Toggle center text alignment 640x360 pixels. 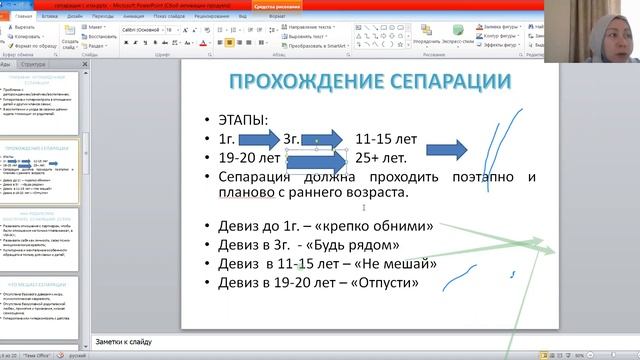click(x=229, y=42)
